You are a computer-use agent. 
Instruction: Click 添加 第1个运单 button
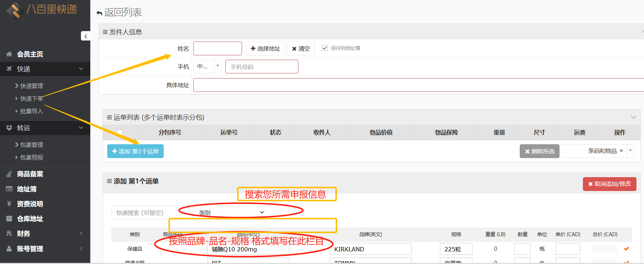135,151
